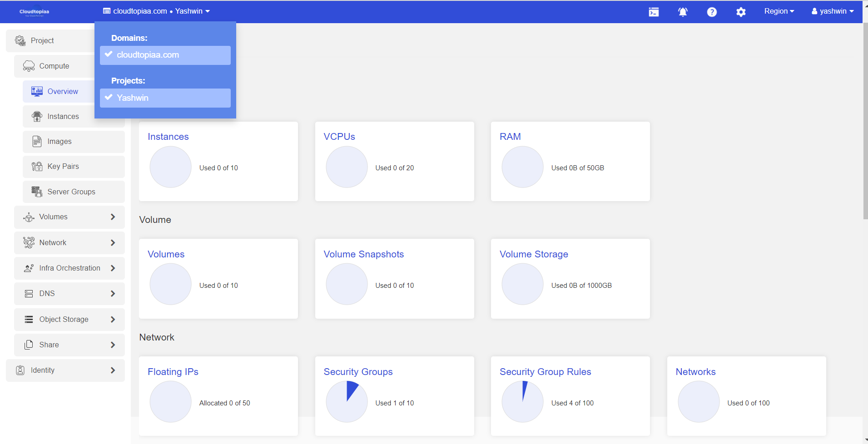The width and height of the screenshot is (868, 444).
Task: Open the settings gear icon
Action: (741, 12)
